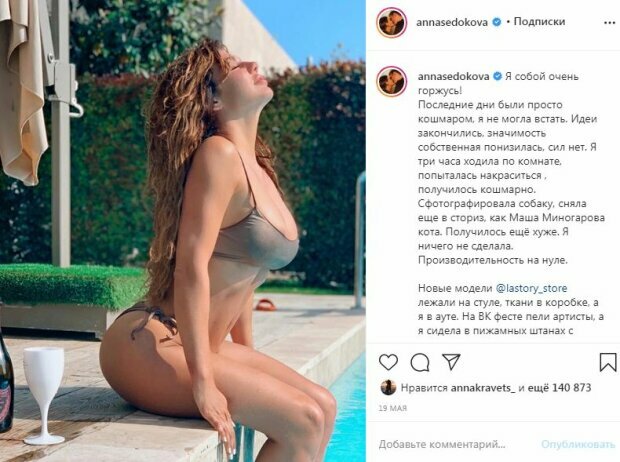Click the Опубликовать publish button
The width and height of the screenshot is (620, 462).
tap(578, 444)
